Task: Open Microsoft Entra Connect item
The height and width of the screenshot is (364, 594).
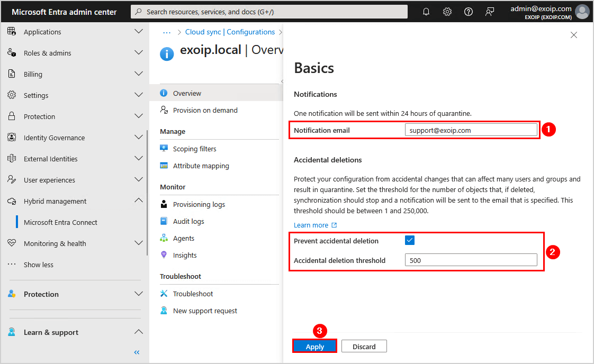Action: point(60,222)
